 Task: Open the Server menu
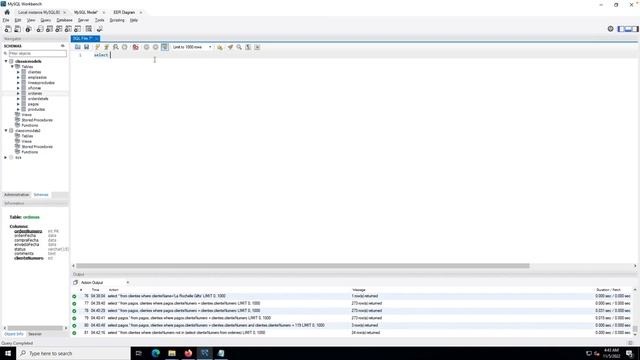pos(83,20)
